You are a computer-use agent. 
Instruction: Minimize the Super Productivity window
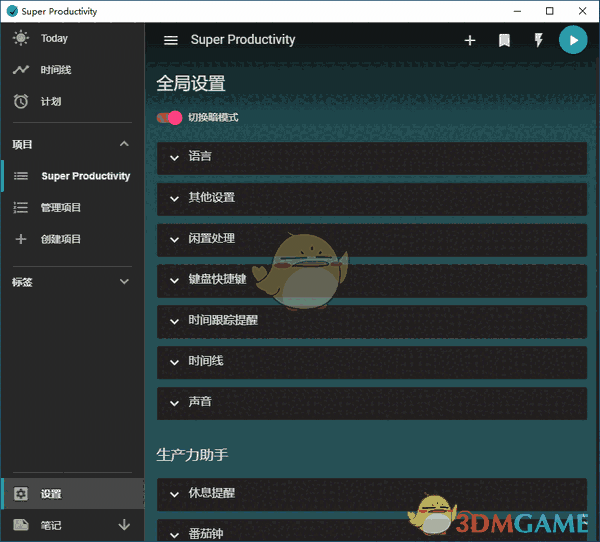tap(517, 11)
